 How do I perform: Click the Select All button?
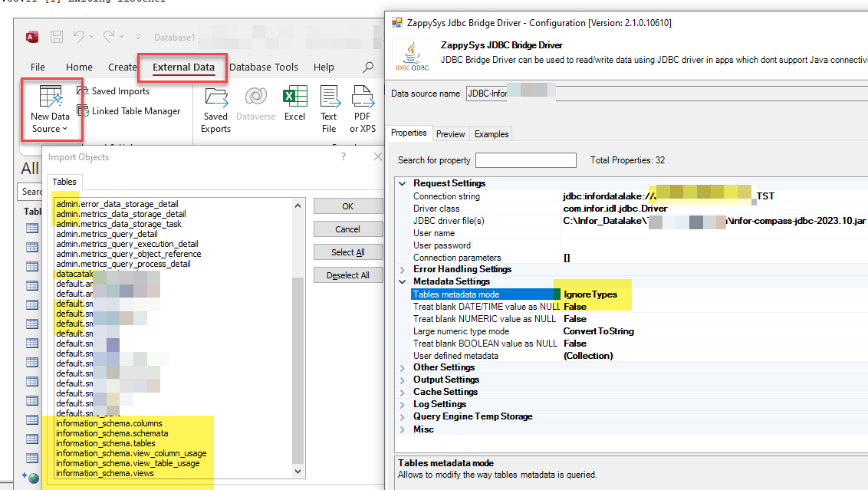pos(347,252)
